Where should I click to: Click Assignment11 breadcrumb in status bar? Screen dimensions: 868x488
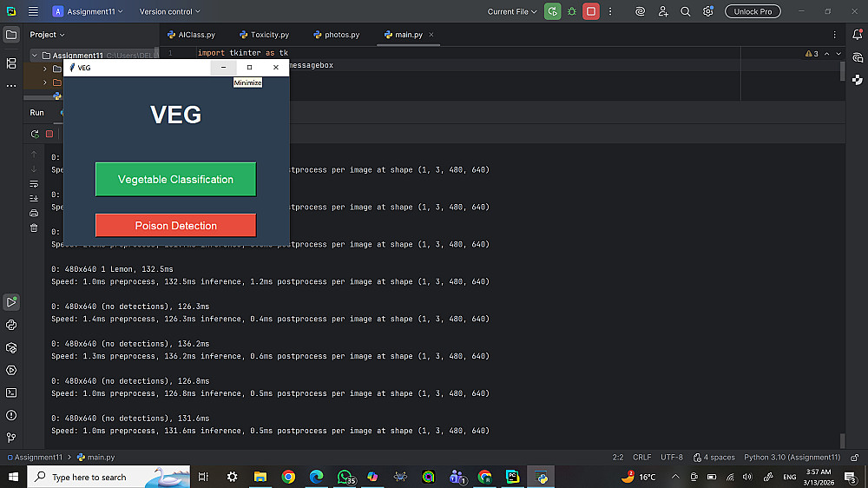[x=35, y=458]
